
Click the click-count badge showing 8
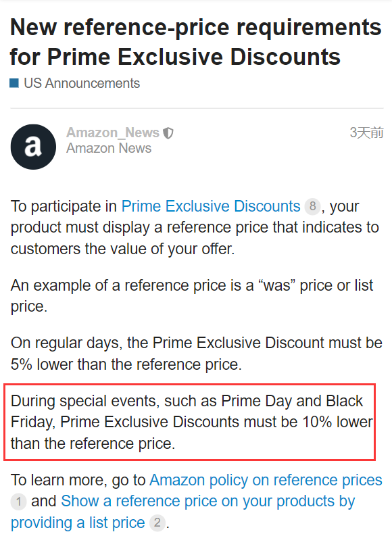(x=312, y=206)
